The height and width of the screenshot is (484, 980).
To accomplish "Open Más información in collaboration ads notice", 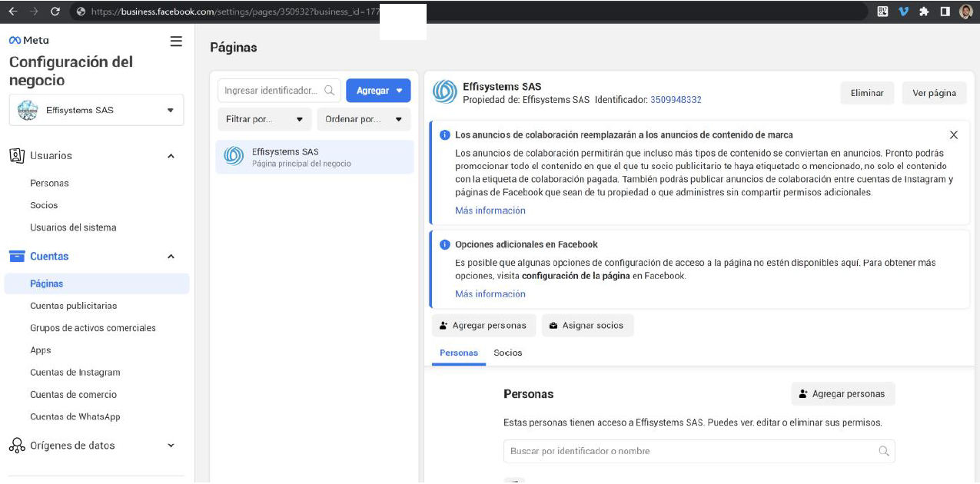I will [x=490, y=211].
